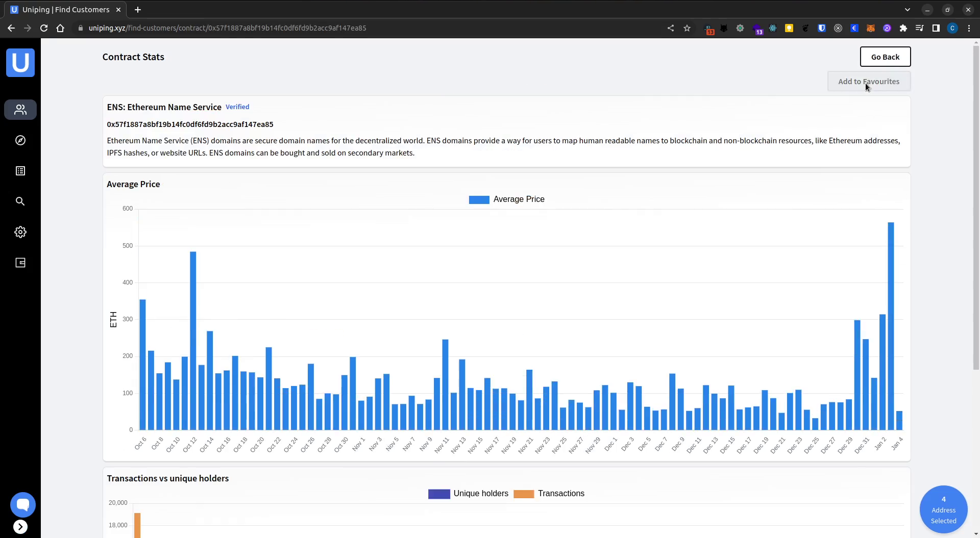Open the Bitwarden shield extension

click(822, 28)
